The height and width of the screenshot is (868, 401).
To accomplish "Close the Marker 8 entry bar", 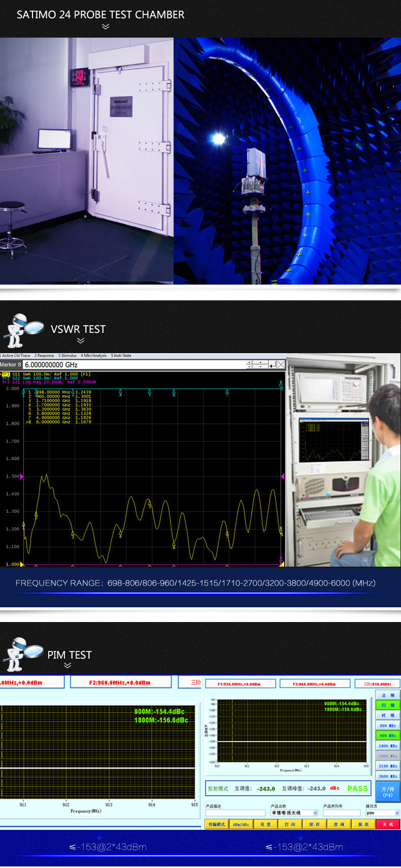I will pyautogui.click(x=281, y=364).
